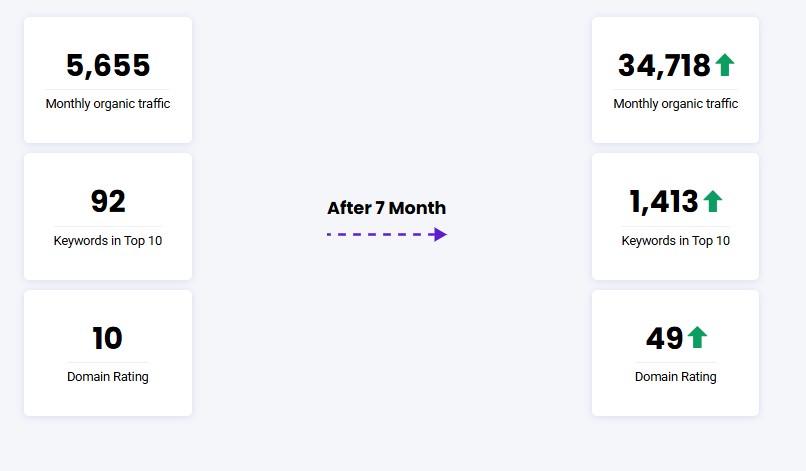
Task: Click green up arrow beside 1,413
Action: point(713,201)
